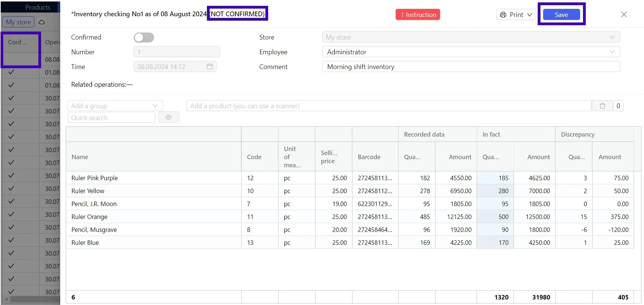
Task: Focus the Add a product search field
Action: (389, 106)
